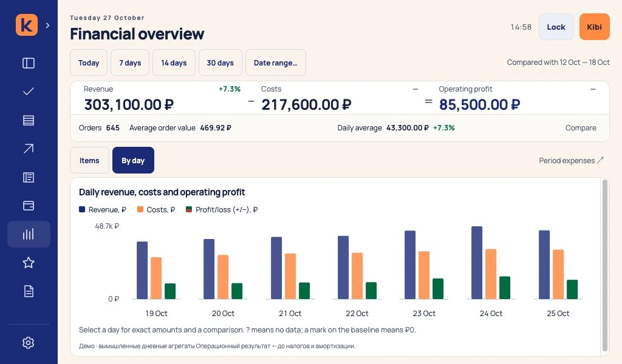Select the bar chart analytics icon in sidebar

click(x=29, y=234)
